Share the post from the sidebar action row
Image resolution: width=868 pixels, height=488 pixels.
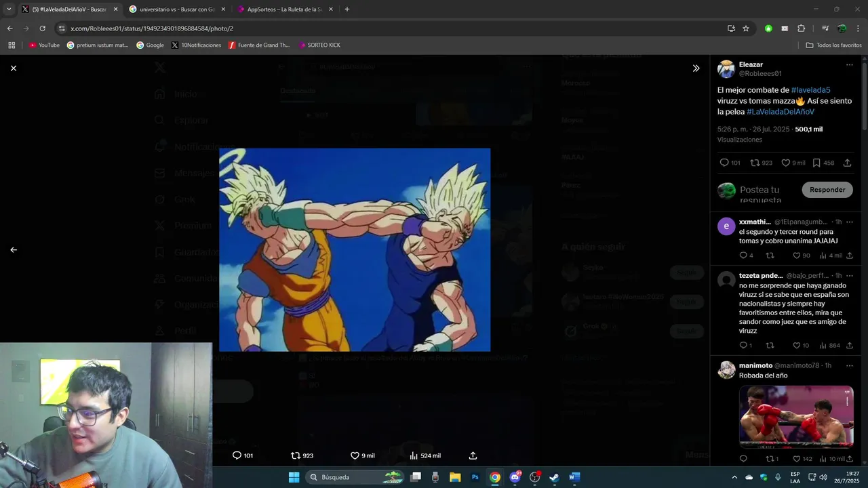pos(848,163)
